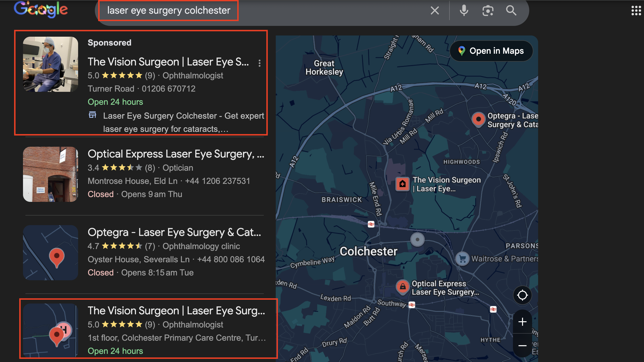Open sponsored listing three-dot menu
Image resolution: width=644 pixels, height=362 pixels.
pos(259,63)
